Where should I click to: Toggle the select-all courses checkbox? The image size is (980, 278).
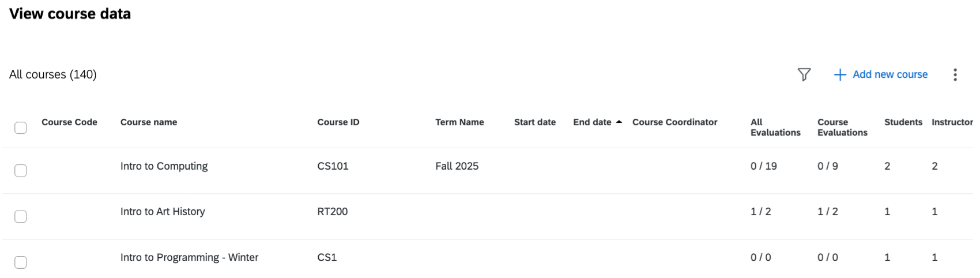tap(21, 127)
